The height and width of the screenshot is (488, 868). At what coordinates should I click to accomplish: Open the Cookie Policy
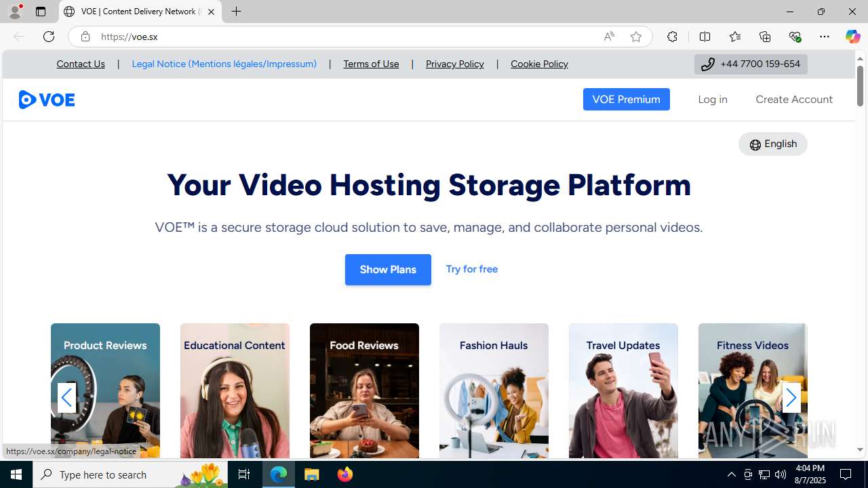[539, 64]
